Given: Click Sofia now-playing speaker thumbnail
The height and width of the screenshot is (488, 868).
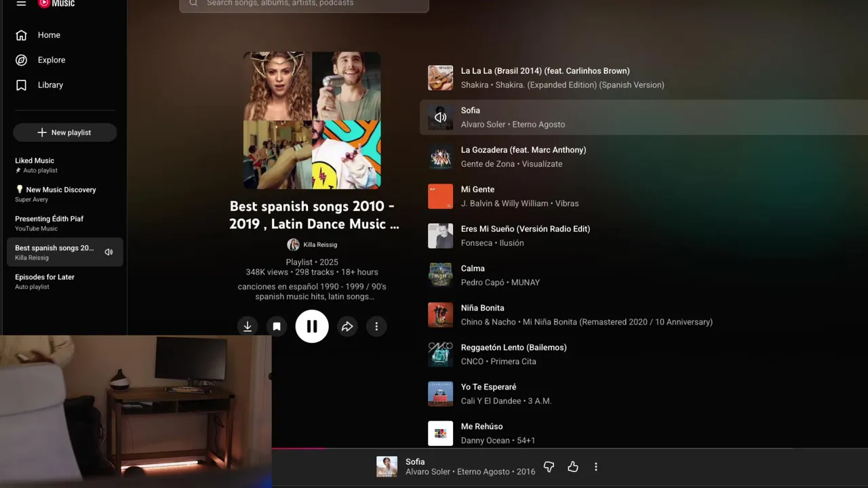Looking at the screenshot, I should point(440,117).
